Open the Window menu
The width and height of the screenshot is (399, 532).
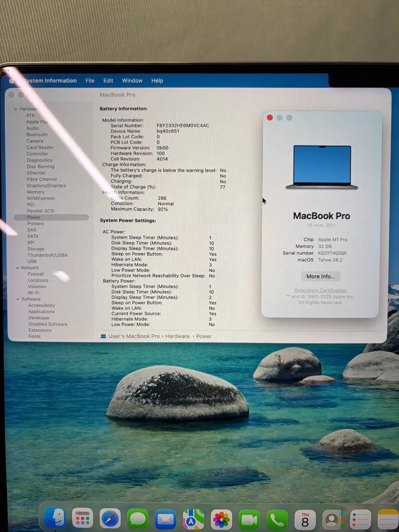pyautogui.click(x=132, y=81)
